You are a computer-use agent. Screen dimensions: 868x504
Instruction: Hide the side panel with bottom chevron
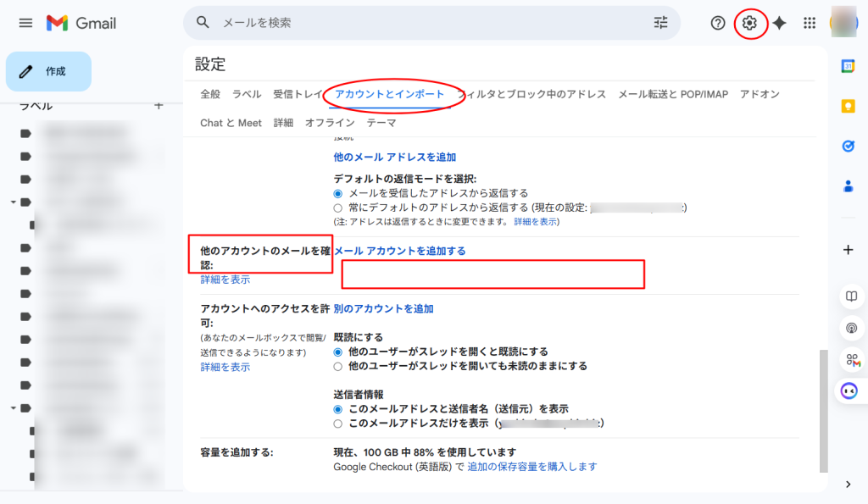coord(848,485)
